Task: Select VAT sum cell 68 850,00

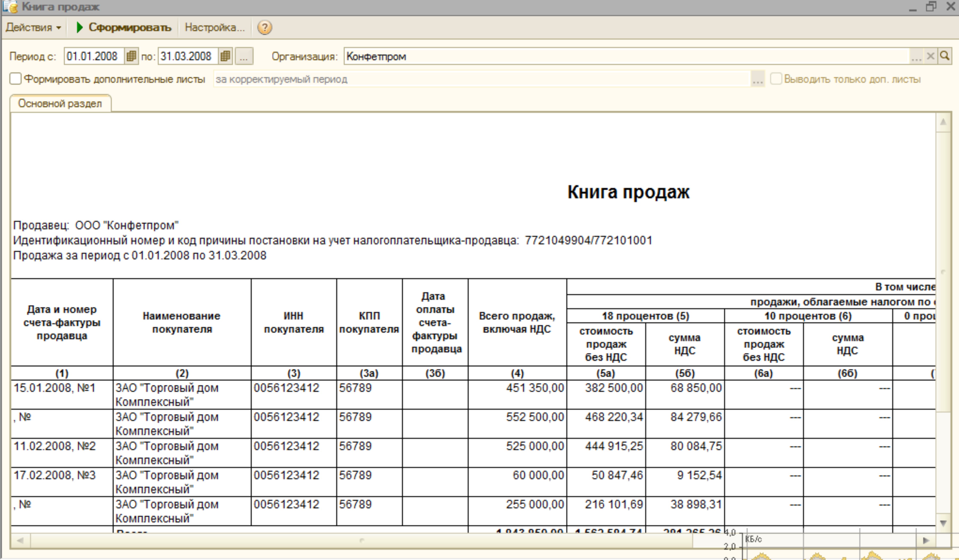Action: [685, 395]
